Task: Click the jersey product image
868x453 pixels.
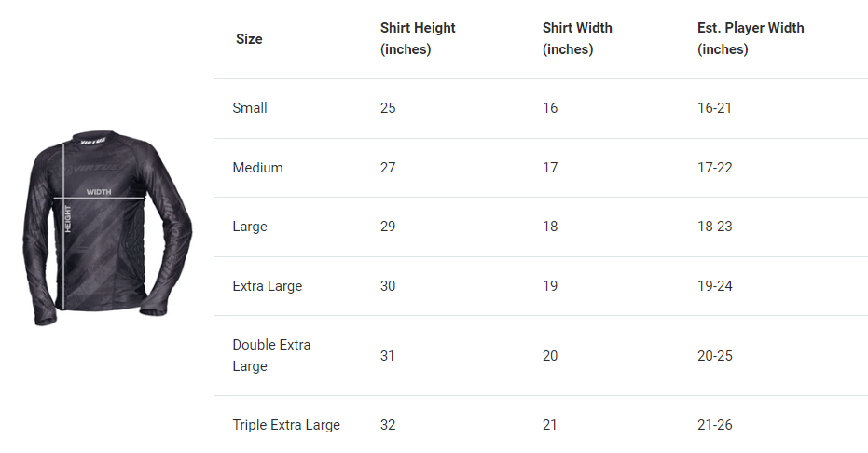Action: [106, 228]
